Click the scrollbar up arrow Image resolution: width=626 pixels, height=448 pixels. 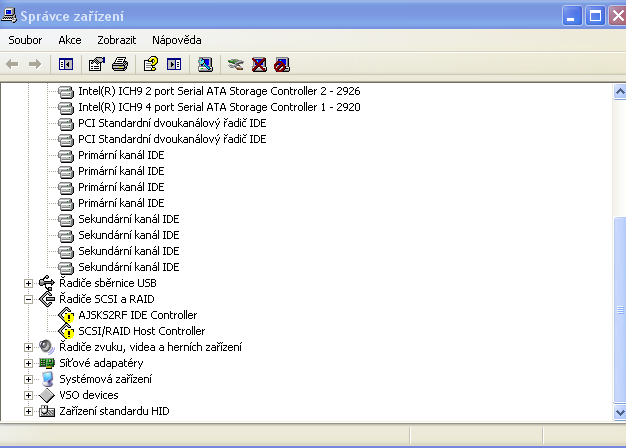coord(620,92)
